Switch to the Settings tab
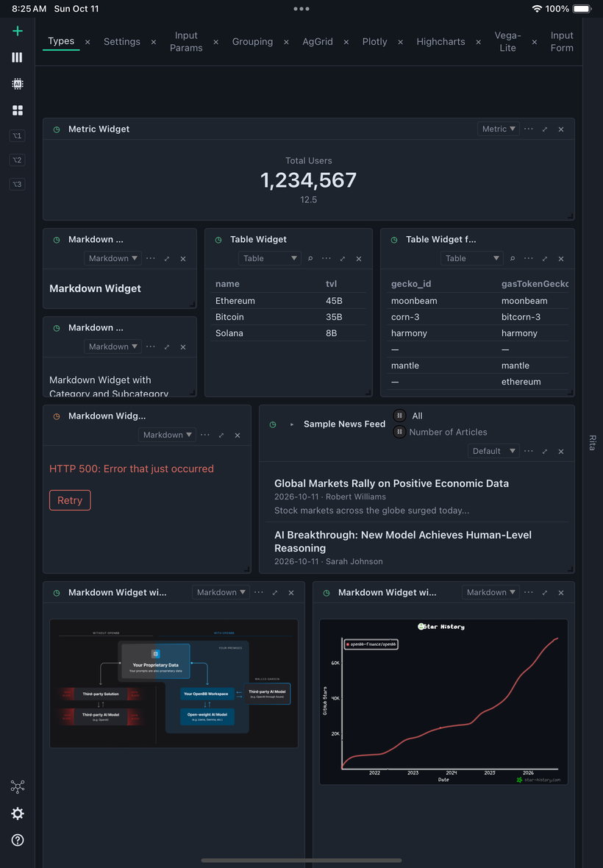This screenshot has height=868, width=603. (122, 41)
